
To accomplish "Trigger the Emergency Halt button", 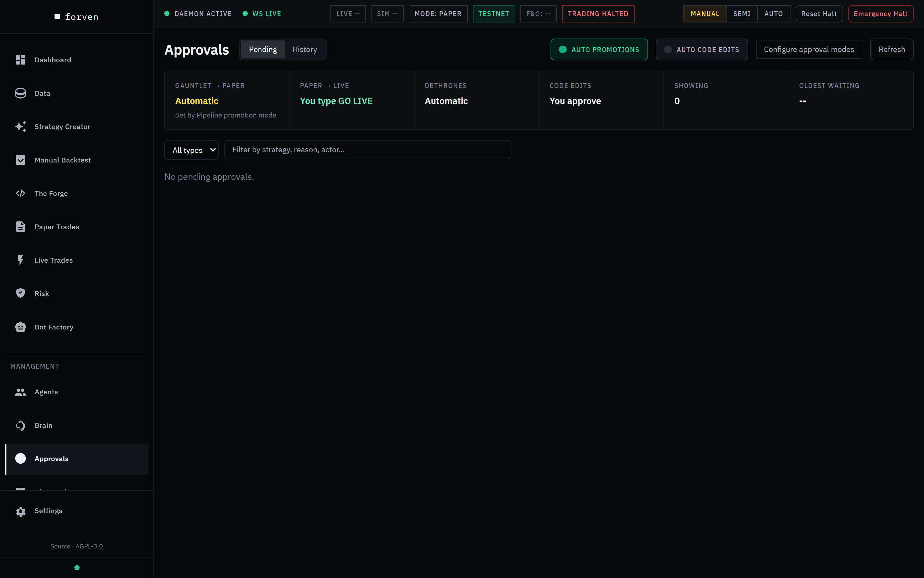I will [x=880, y=14].
